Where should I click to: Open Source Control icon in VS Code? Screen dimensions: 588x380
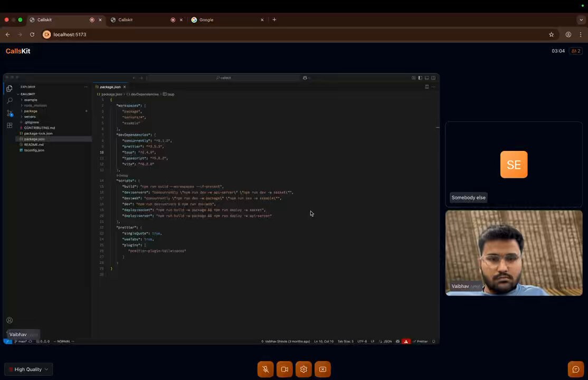10,113
